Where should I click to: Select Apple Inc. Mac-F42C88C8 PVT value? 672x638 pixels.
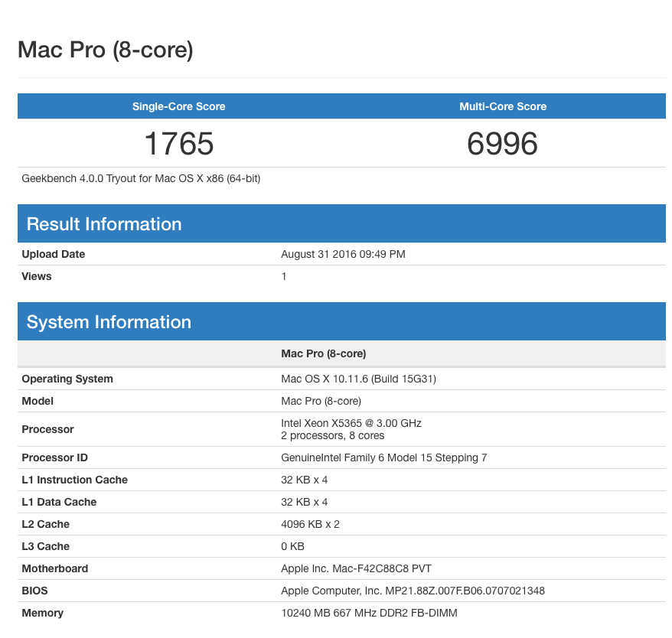356,568
